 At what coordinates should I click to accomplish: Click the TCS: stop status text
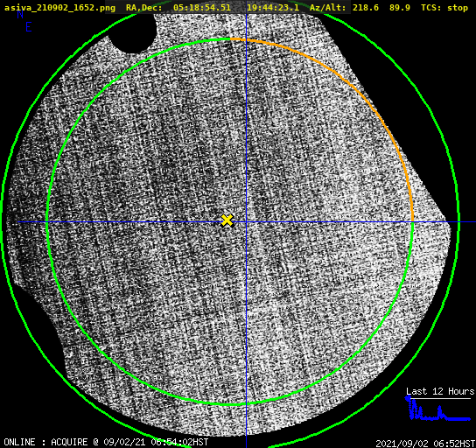point(444,8)
